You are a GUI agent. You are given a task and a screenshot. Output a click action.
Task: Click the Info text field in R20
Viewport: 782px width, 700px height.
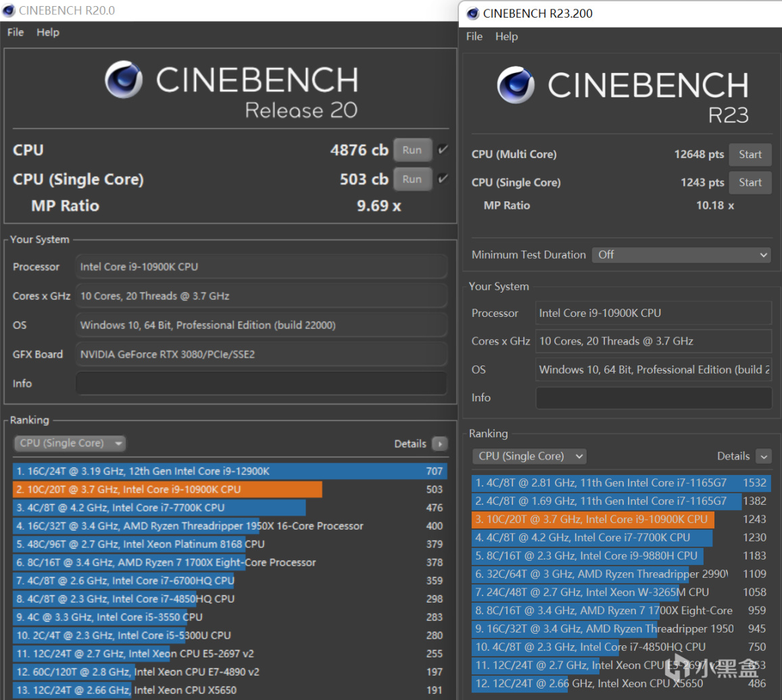[x=261, y=383]
